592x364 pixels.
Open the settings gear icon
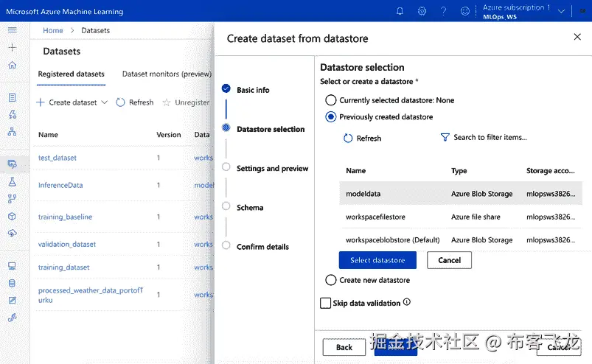click(x=422, y=11)
